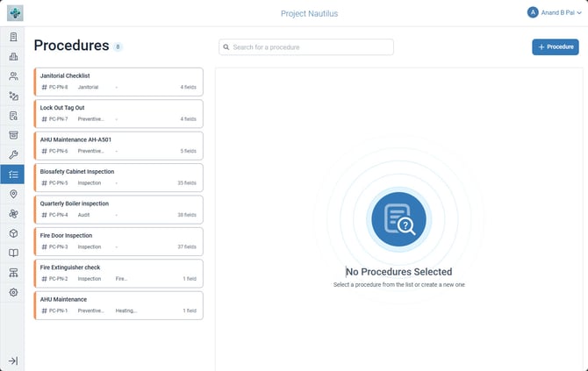Screen dimensions: 588x371
Task: Click the 'Heating...' category label
Action: pyautogui.click(x=126, y=310)
